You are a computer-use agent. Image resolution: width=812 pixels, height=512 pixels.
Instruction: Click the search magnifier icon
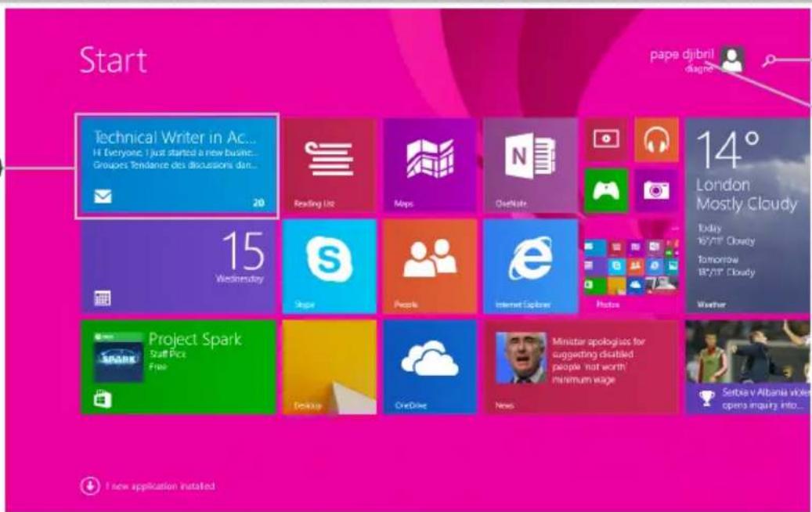tap(769, 60)
